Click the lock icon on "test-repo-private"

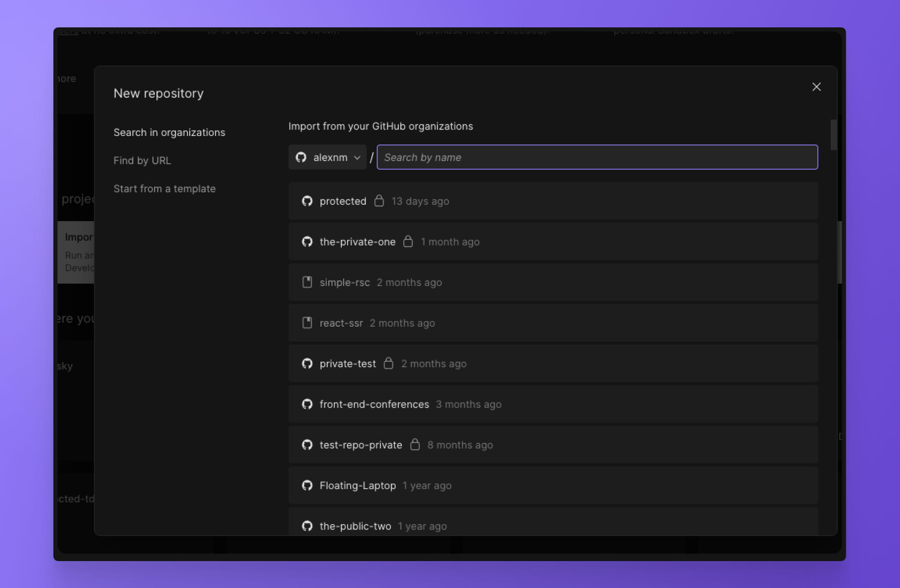coord(416,444)
